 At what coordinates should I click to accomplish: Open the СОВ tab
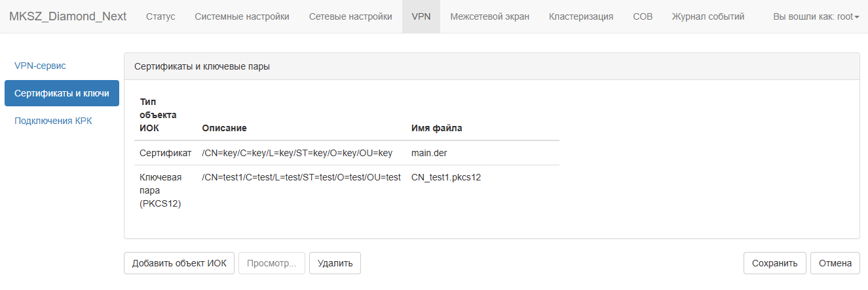click(x=643, y=16)
